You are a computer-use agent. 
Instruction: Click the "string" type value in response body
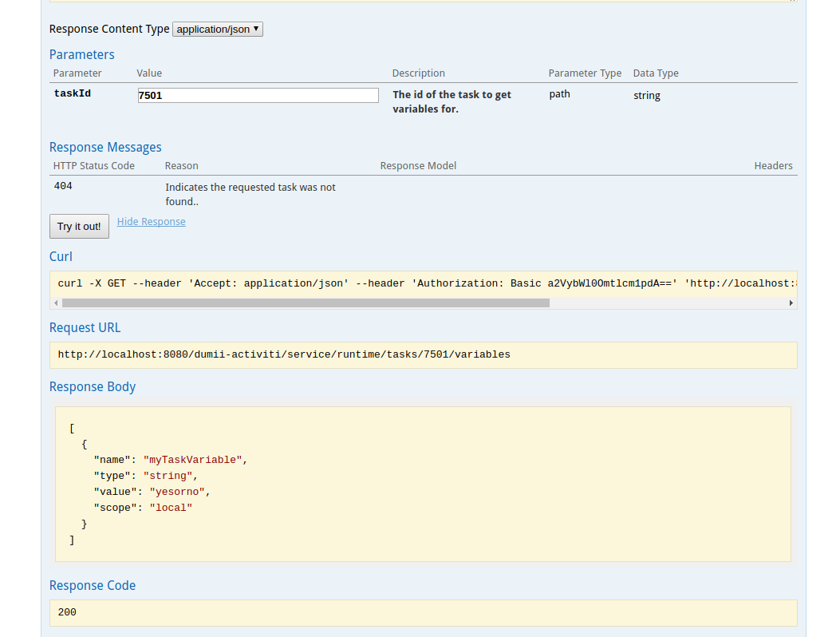168,476
